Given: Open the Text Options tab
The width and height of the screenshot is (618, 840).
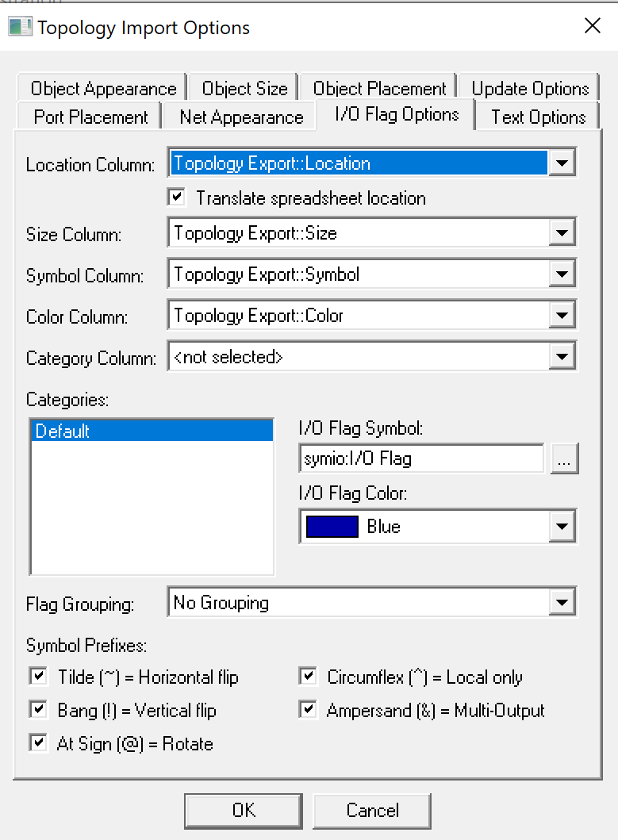Looking at the screenshot, I should point(538,117).
